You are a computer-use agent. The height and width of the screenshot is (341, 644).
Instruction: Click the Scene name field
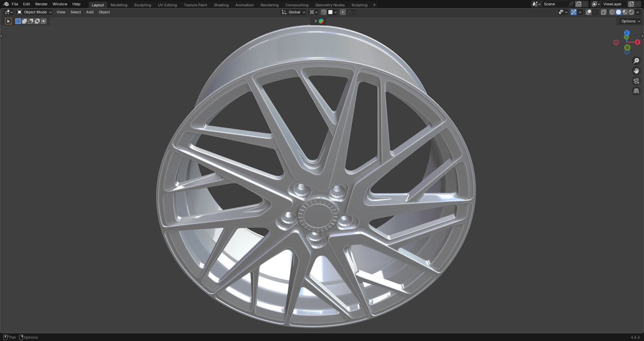coord(555,4)
